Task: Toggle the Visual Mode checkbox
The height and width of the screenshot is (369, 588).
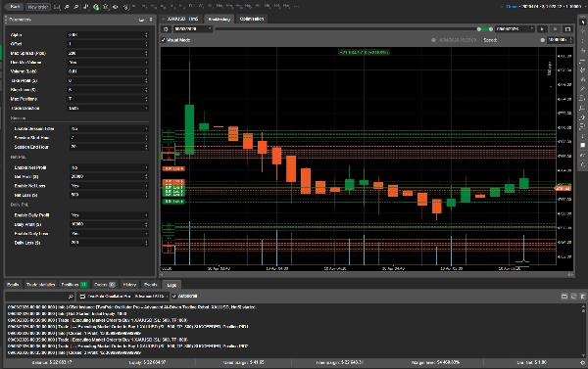Action: click(x=164, y=40)
